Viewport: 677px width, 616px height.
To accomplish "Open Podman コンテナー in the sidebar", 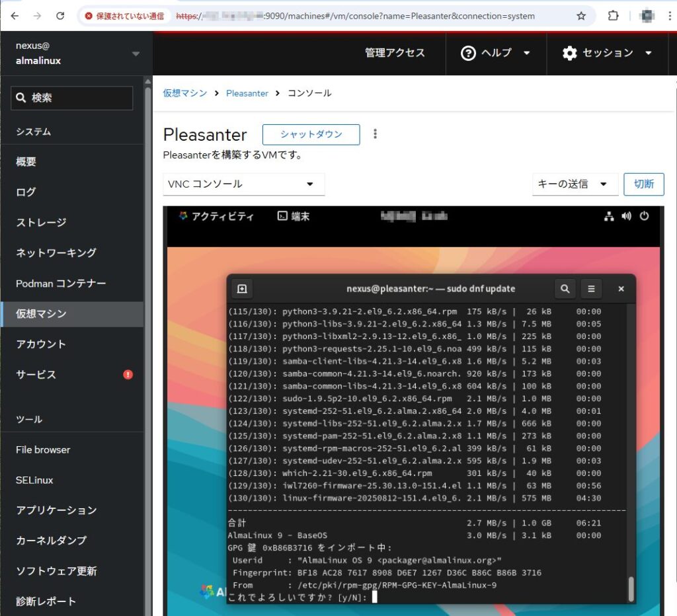I will tap(61, 283).
